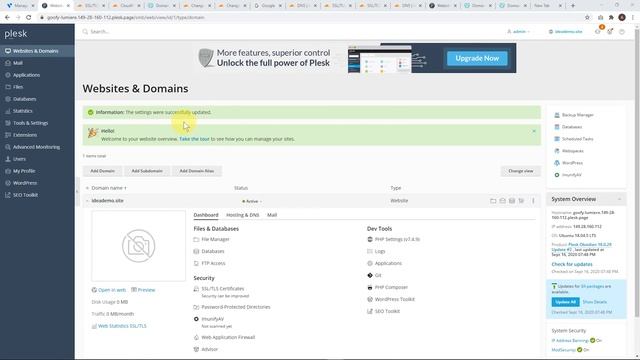Open WordPress Toolkit in Dev Tools
Viewport: 640px width, 360px height.
pos(395,299)
